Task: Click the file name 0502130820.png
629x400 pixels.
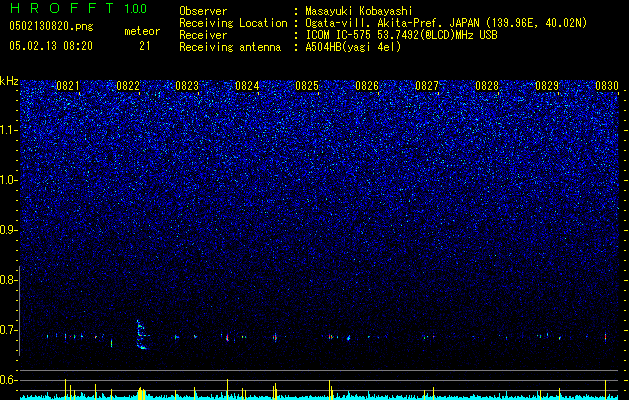Action: tap(51, 26)
